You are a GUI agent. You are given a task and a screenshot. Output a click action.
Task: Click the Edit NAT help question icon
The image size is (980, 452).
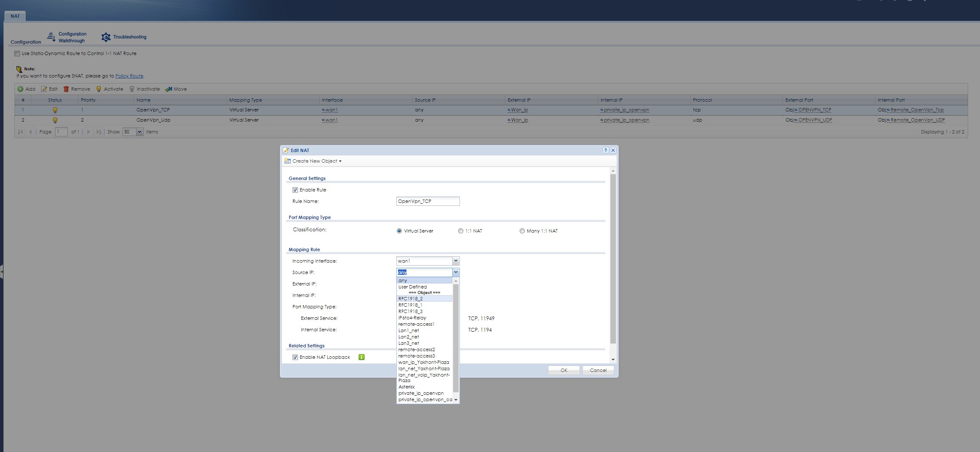tap(606, 150)
